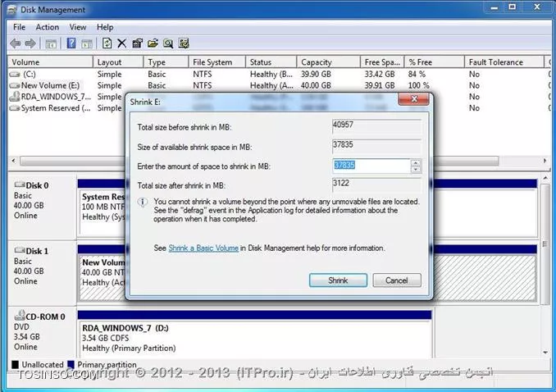The height and width of the screenshot is (392, 556).
Task: Click the magnifier search toolbar icon
Action: (x=168, y=43)
